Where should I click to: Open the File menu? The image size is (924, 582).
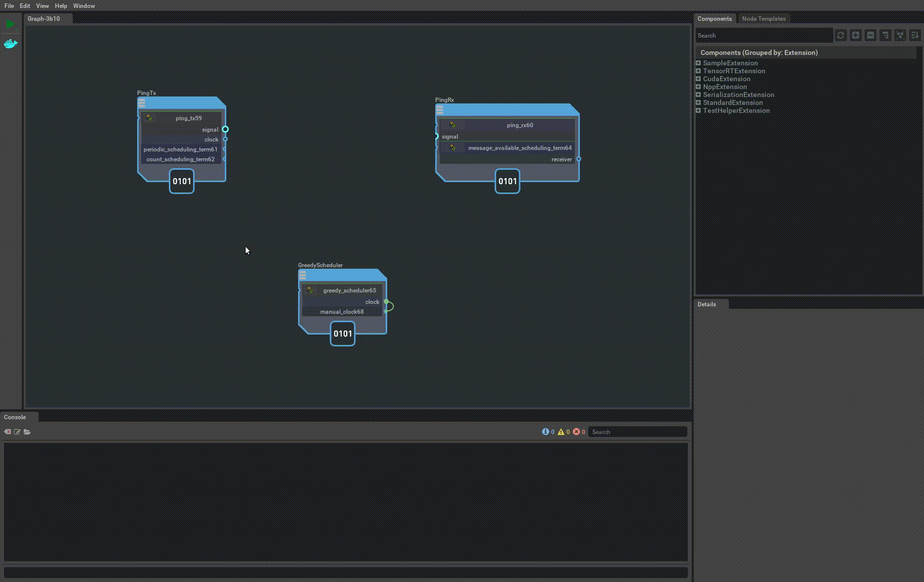click(9, 6)
